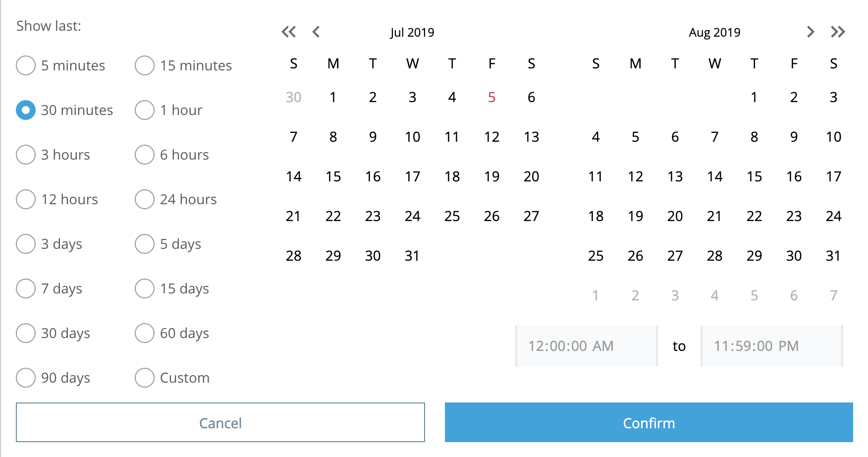Go back one year with double-left arrow
The width and height of the screenshot is (868, 457).
pyautogui.click(x=289, y=32)
